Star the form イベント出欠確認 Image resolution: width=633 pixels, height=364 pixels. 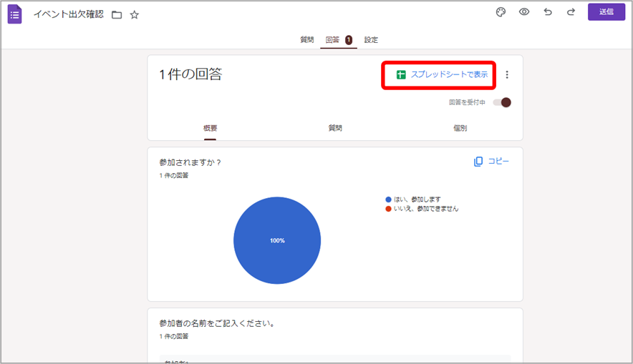click(135, 15)
